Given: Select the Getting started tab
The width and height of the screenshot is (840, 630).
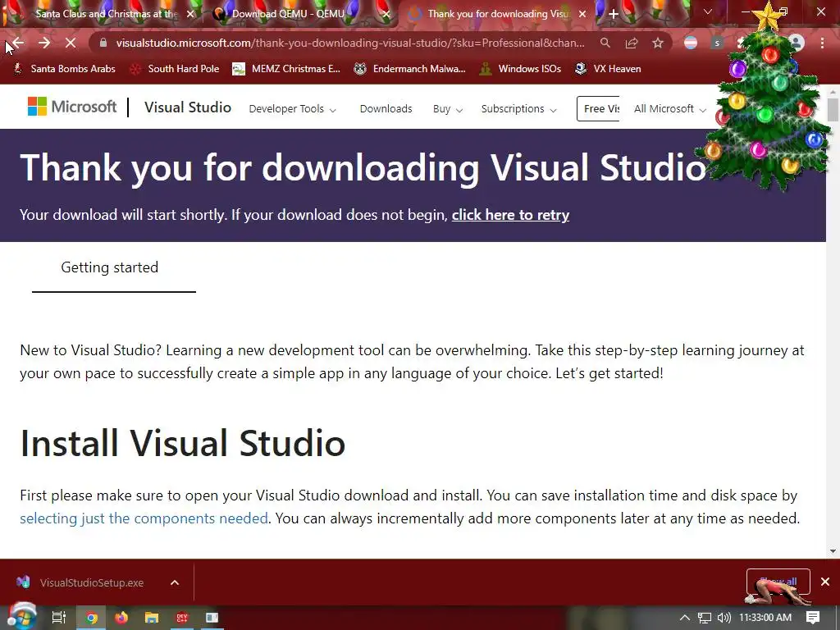Looking at the screenshot, I should coord(110,267).
